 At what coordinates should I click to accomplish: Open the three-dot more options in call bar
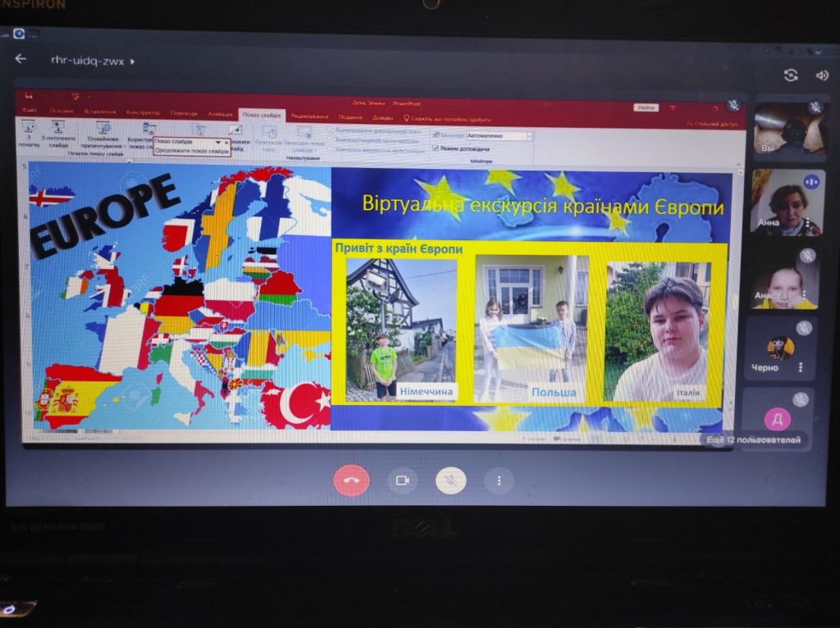pyautogui.click(x=499, y=480)
